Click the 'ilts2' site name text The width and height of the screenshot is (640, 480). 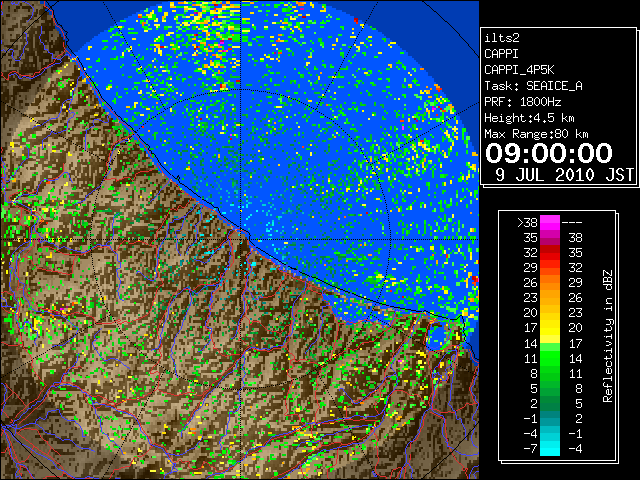pos(502,38)
